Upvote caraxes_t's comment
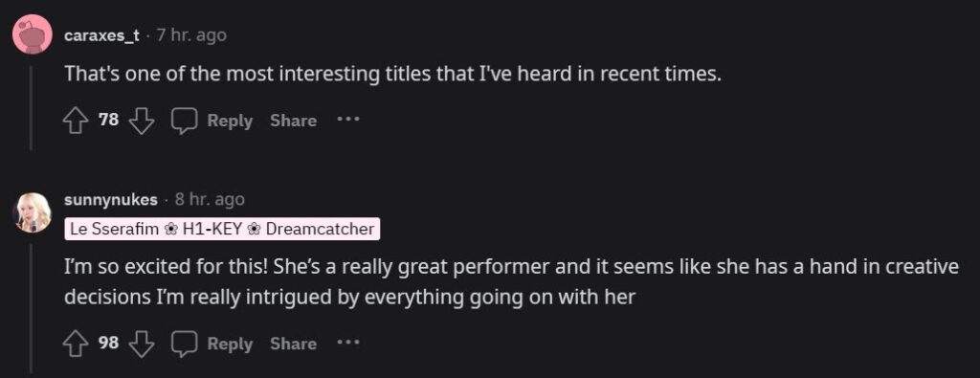The image size is (980, 378). coord(76,121)
